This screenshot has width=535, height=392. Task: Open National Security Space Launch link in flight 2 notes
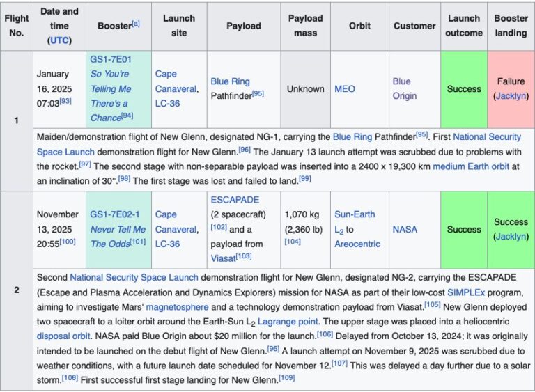(x=134, y=278)
